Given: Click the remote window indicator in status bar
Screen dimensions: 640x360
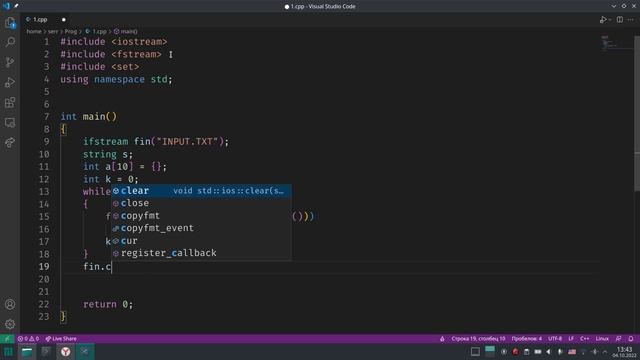Looking at the screenshot, I should (x=7, y=339).
